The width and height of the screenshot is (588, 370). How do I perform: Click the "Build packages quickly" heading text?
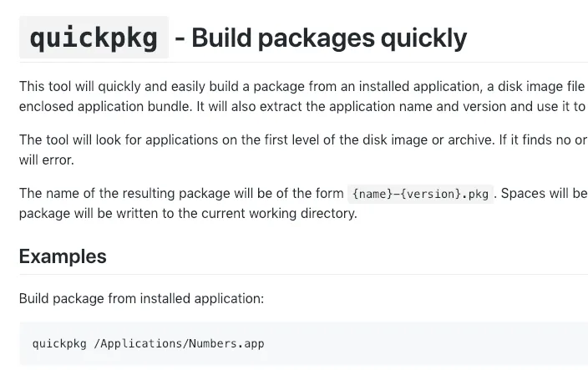click(329, 38)
